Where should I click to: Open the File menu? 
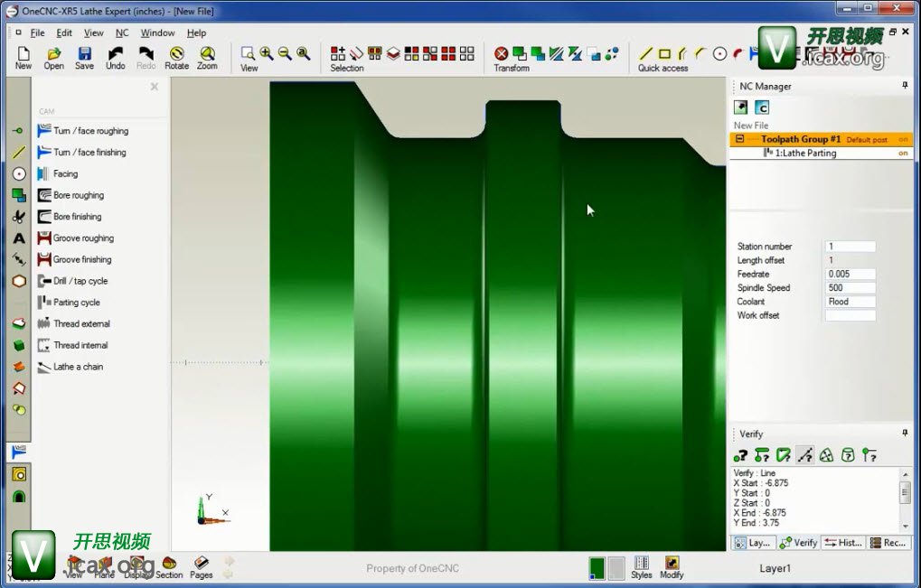pyautogui.click(x=38, y=33)
